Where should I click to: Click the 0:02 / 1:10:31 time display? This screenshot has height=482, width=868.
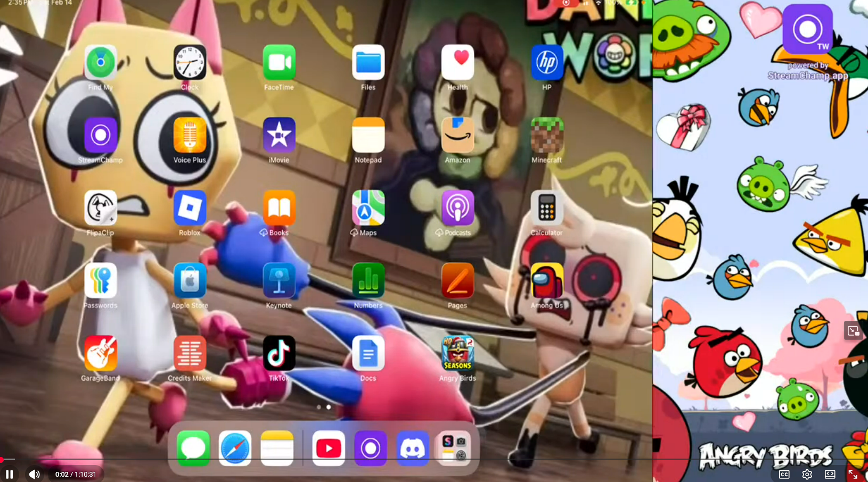pos(76,474)
